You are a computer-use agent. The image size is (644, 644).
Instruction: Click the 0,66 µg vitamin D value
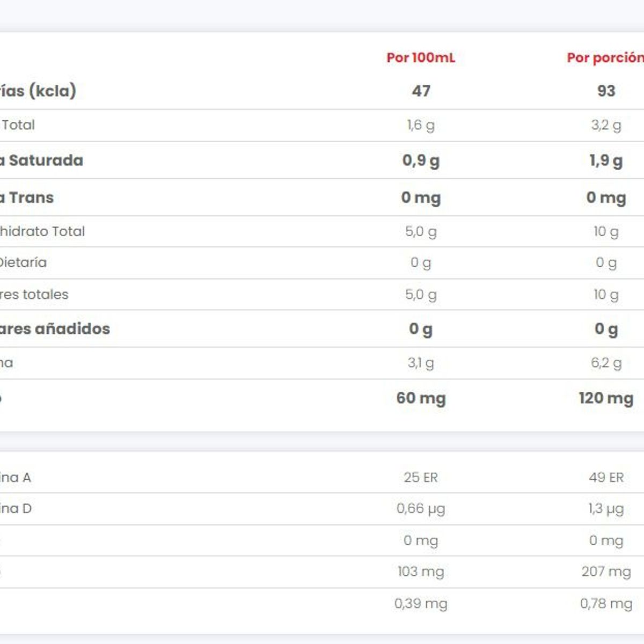[421, 508]
